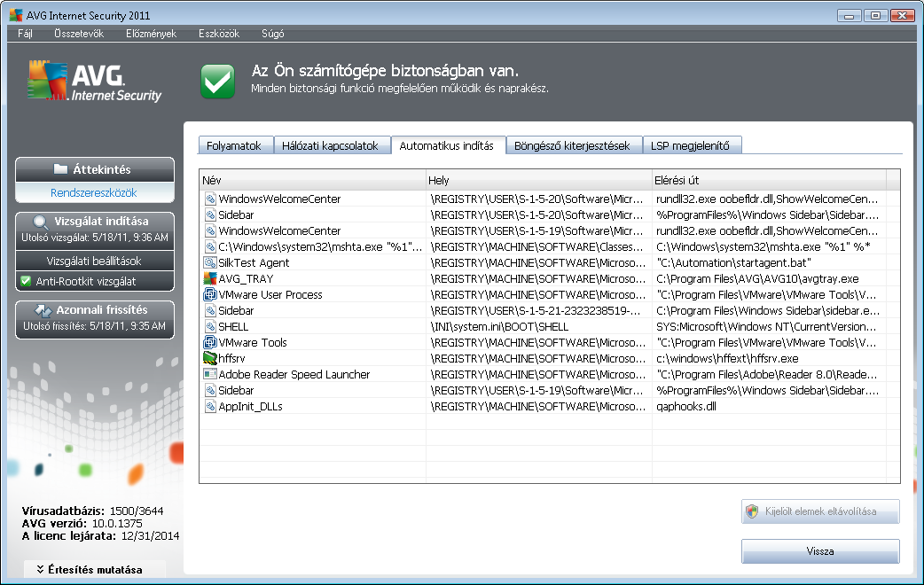This screenshot has width=924, height=585.
Task: Select the AVG_TRAY entry name
Action: (246, 278)
